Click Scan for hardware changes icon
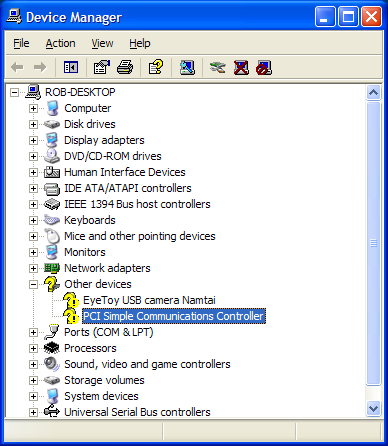The height and width of the screenshot is (446, 388). (187, 68)
